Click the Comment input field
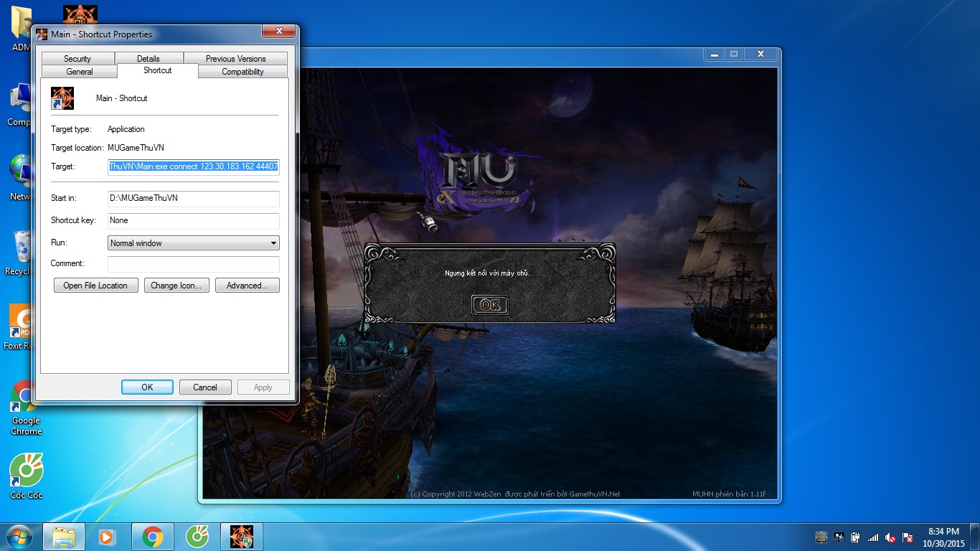This screenshot has height=551, width=980. click(x=194, y=263)
